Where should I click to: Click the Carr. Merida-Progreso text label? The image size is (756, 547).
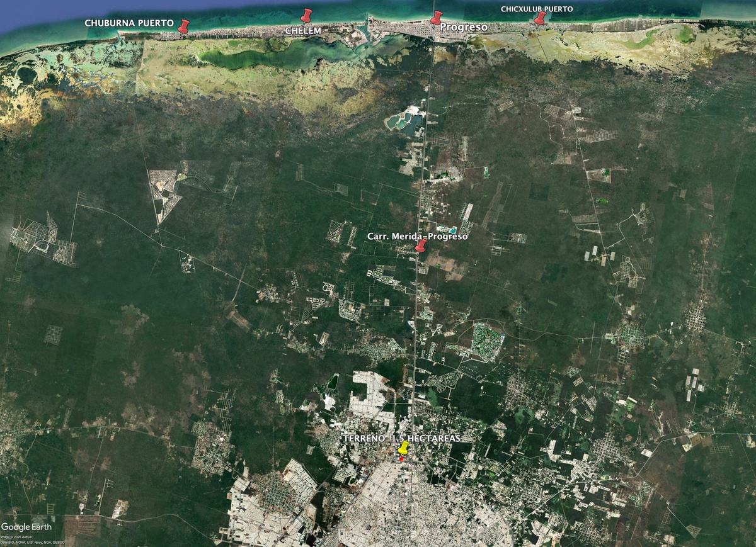point(417,237)
